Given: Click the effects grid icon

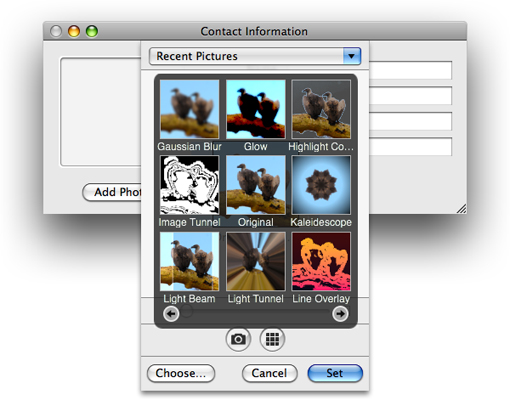Looking at the screenshot, I should pos(272,339).
